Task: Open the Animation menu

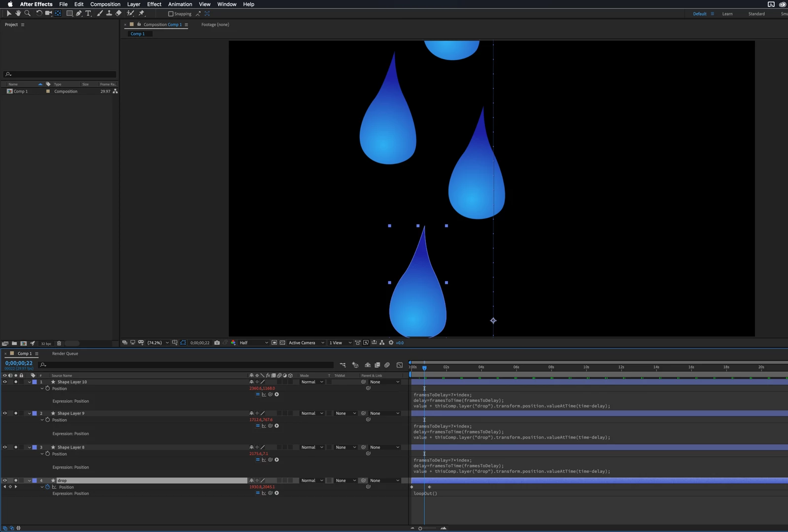Action: click(x=180, y=4)
